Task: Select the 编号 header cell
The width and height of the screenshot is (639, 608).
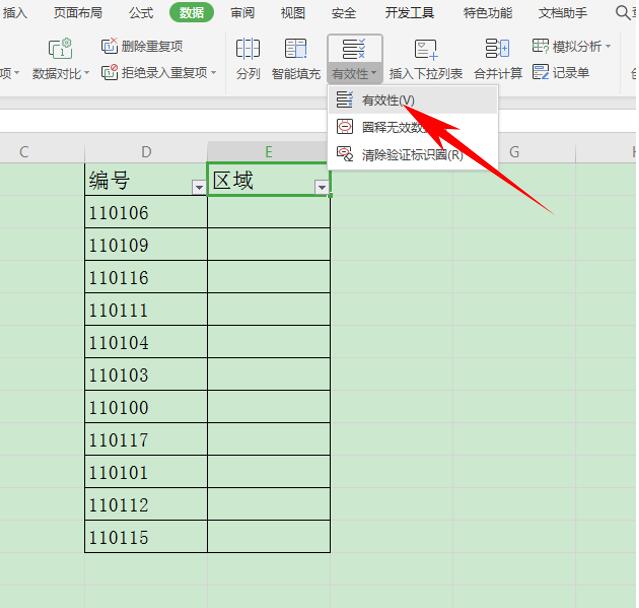Action: click(146, 180)
